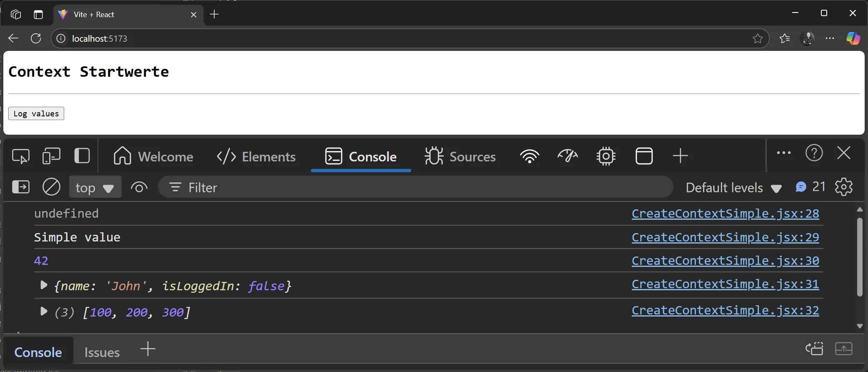868x372 pixels.
Task: Click the Log values button
Action: coord(36,113)
